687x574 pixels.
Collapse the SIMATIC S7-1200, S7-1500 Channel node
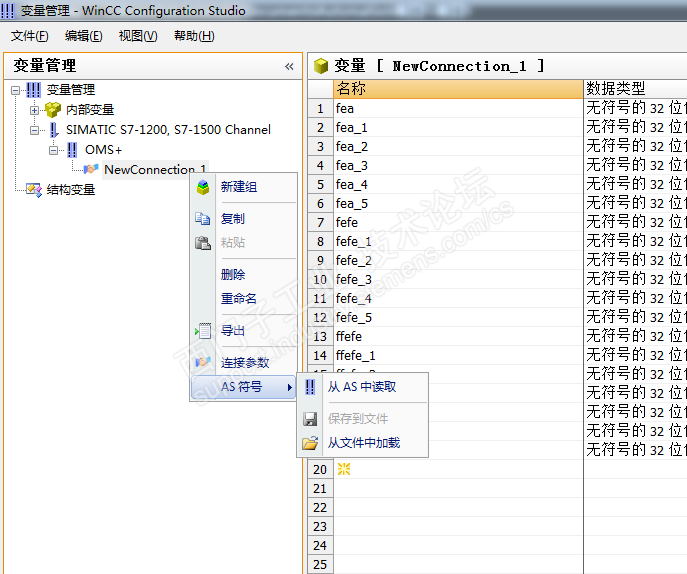tap(34, 130)
